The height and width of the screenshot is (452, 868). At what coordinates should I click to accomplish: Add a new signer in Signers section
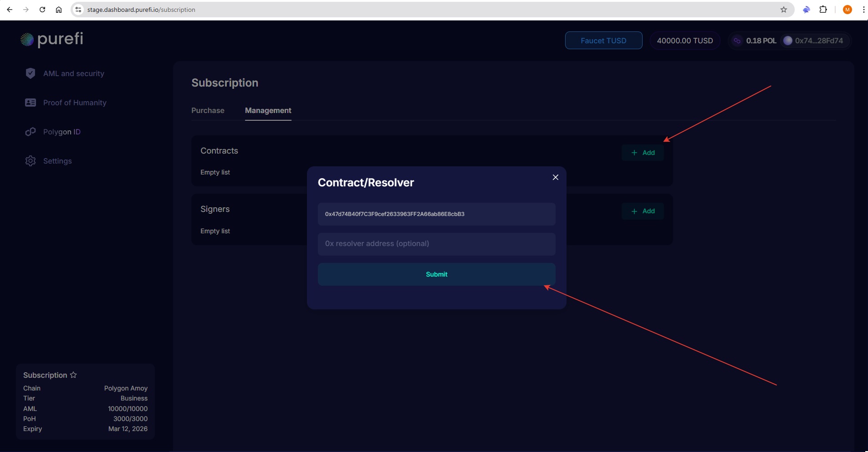tap(643, 211)
